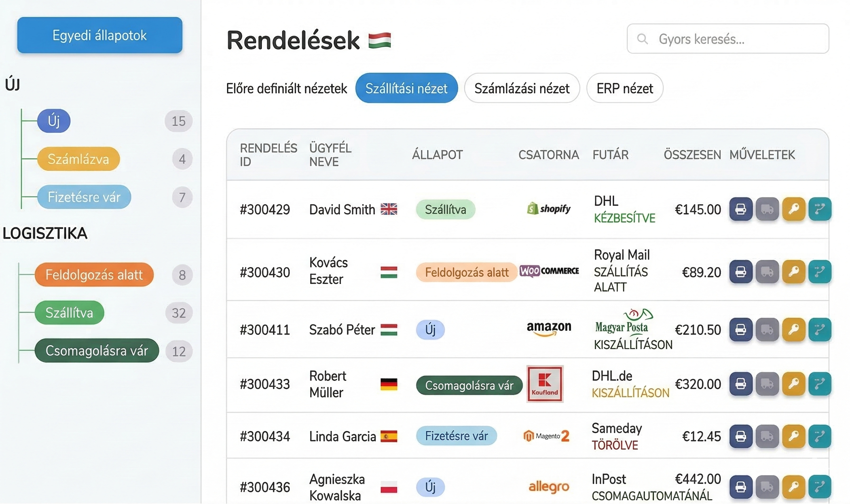
Task: Click the truck action icon on Kovács Eszter's row
Action: [x=767, y=272]
